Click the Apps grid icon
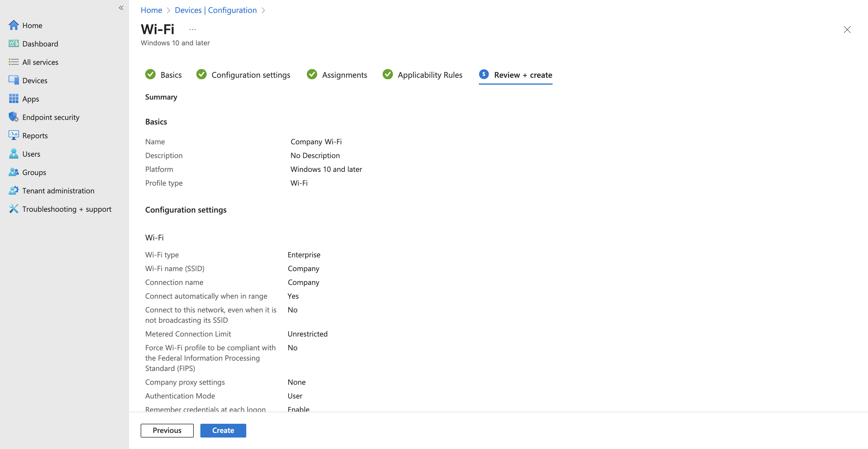 coord(13,99)
